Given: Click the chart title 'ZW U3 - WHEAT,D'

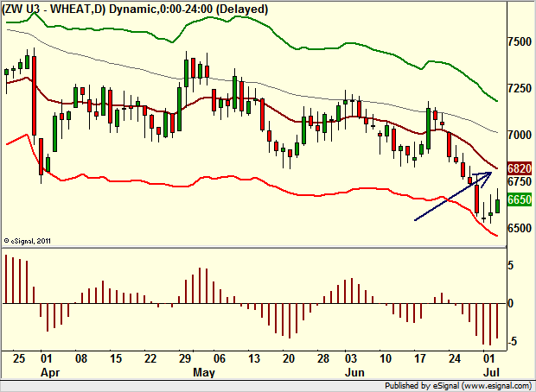Looking at the screenshot, I should [54, 8].
